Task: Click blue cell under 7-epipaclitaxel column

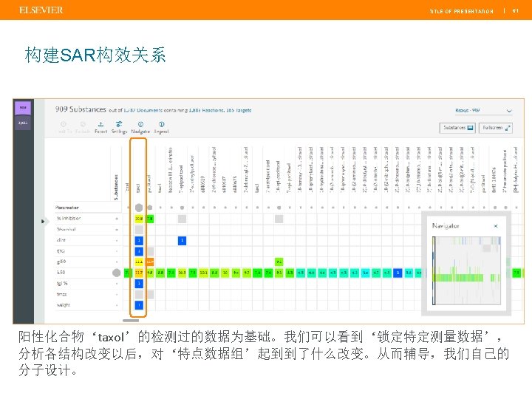Action: coord(182,241)
